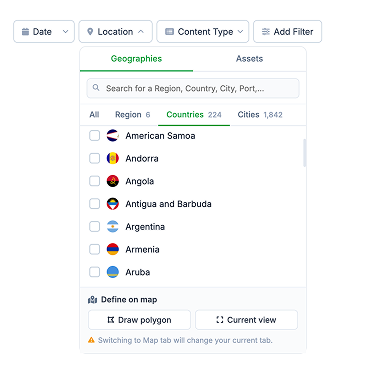Select the Armenia checkbox
The width and height of the screenshot is (378, 373).
94,249
